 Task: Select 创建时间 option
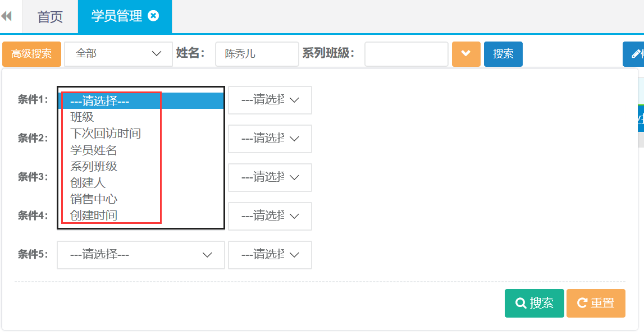94,215
